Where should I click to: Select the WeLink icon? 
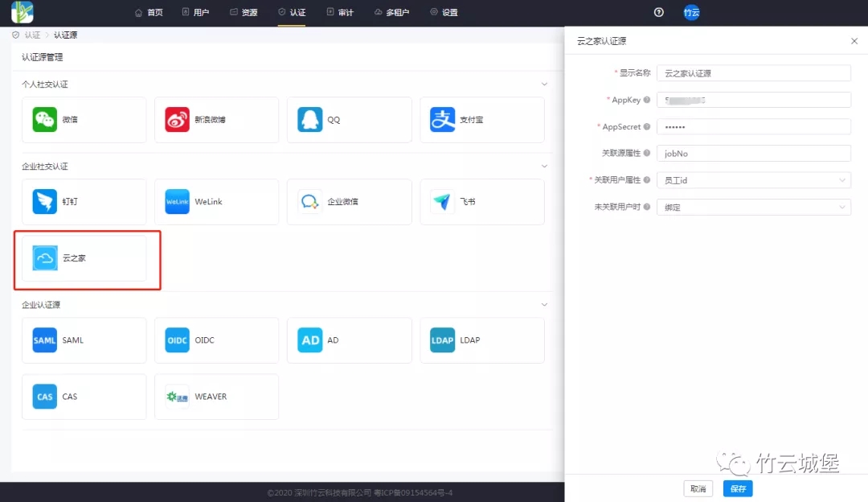[177, 202]
